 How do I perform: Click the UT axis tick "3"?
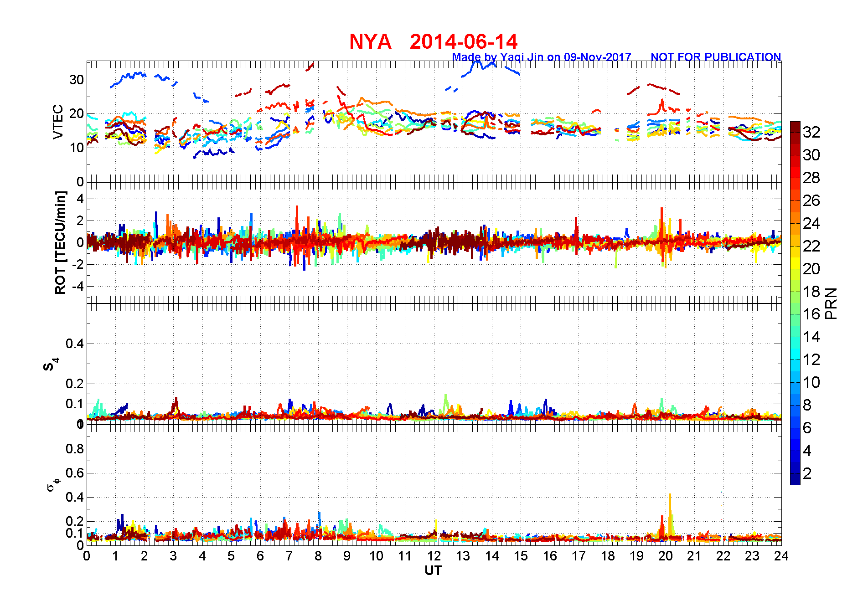click(x=173, y=556)
